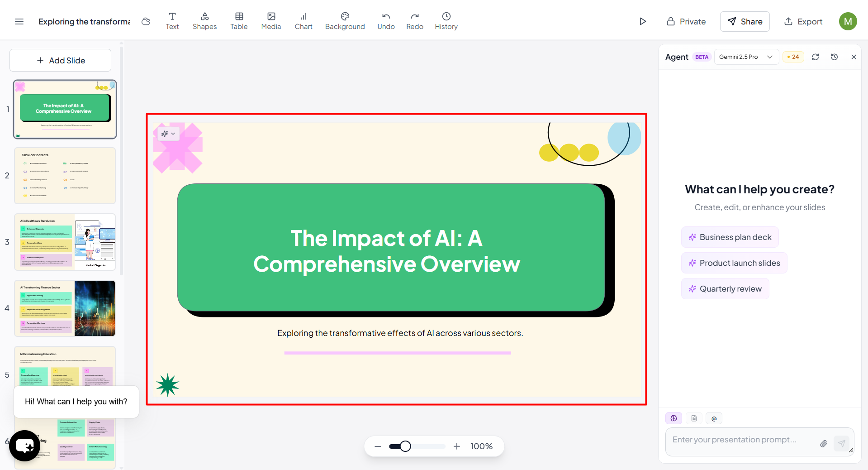Add a new slide
Image resolution: width=868 pixels, height=470 pixels.
tap(61, 60)
